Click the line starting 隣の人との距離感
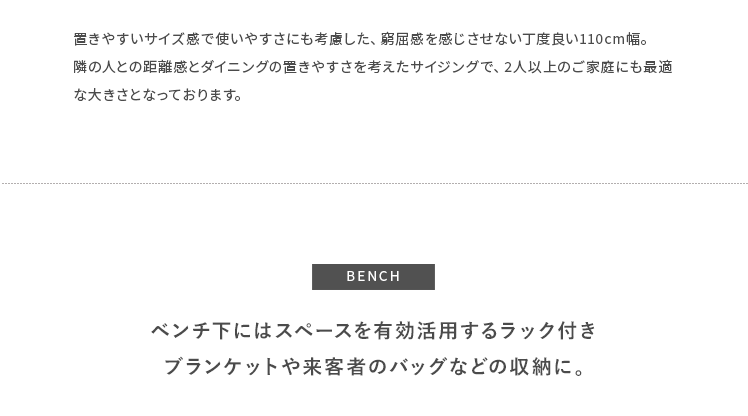The height and width of the screenshot is (416, 748). pos(372,68)
